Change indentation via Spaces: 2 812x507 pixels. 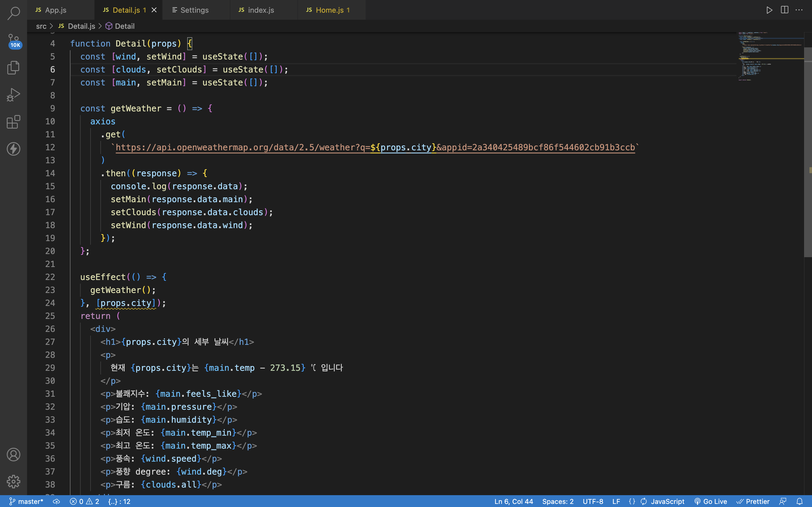click(557, 501)
